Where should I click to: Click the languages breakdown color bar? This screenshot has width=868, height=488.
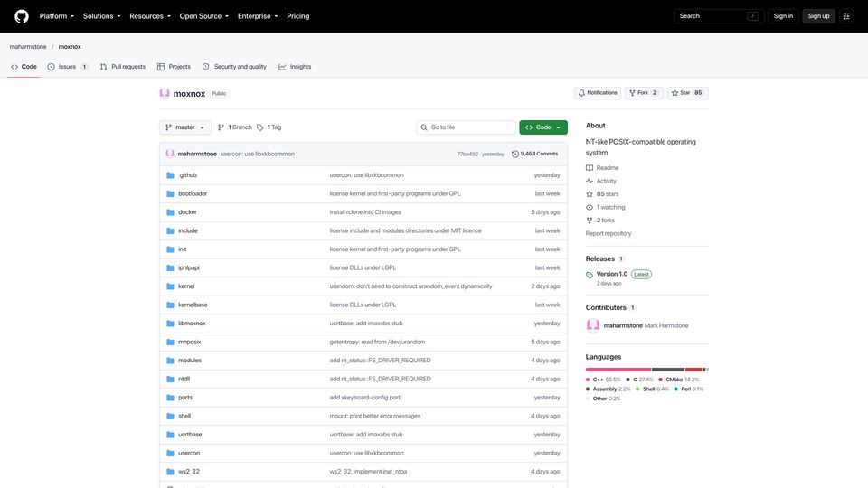pos(647,370)
